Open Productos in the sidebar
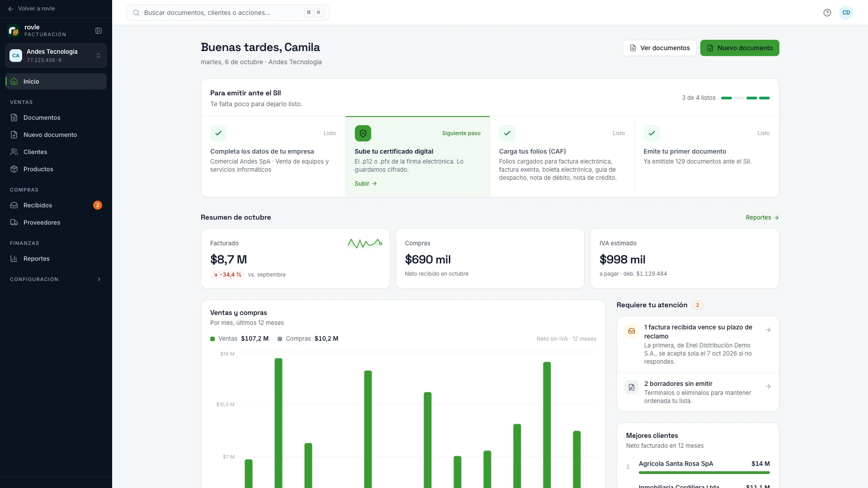 pos(56,169)
